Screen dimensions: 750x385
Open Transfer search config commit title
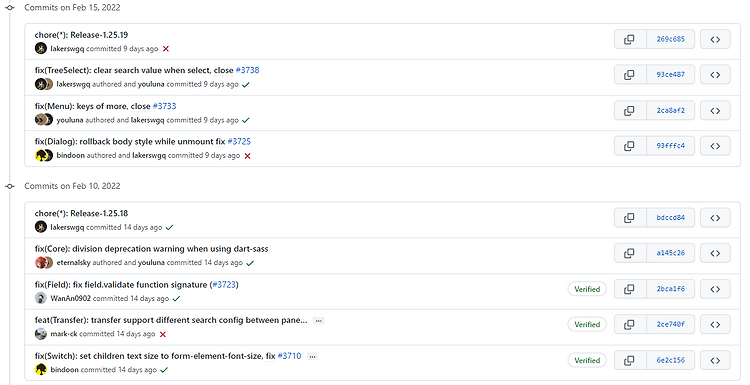pos(171,320)
